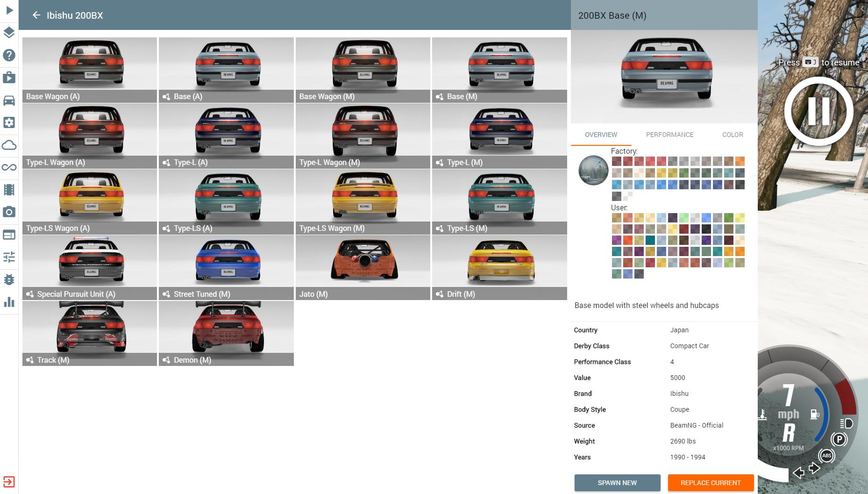The height and width of the screenshot is (494, 868).
Task: Click the engine temperature icon on the gauge
Action: click(762, 414)
